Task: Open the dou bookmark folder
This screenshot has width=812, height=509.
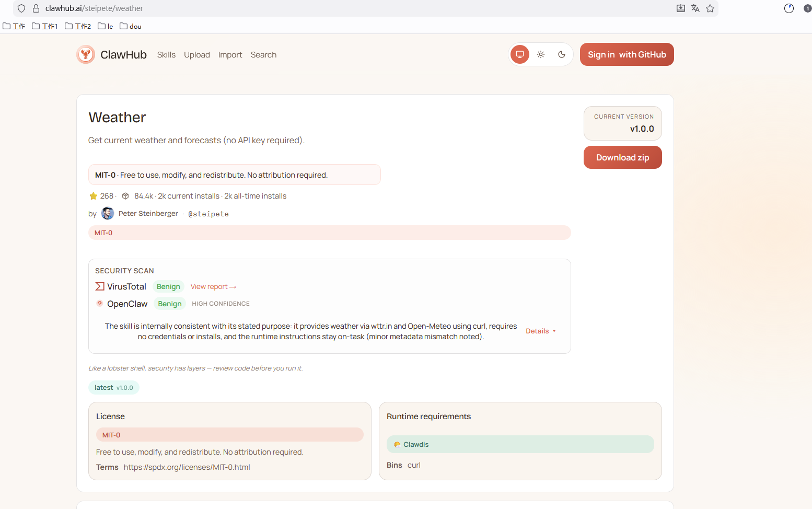Action: 131,26
